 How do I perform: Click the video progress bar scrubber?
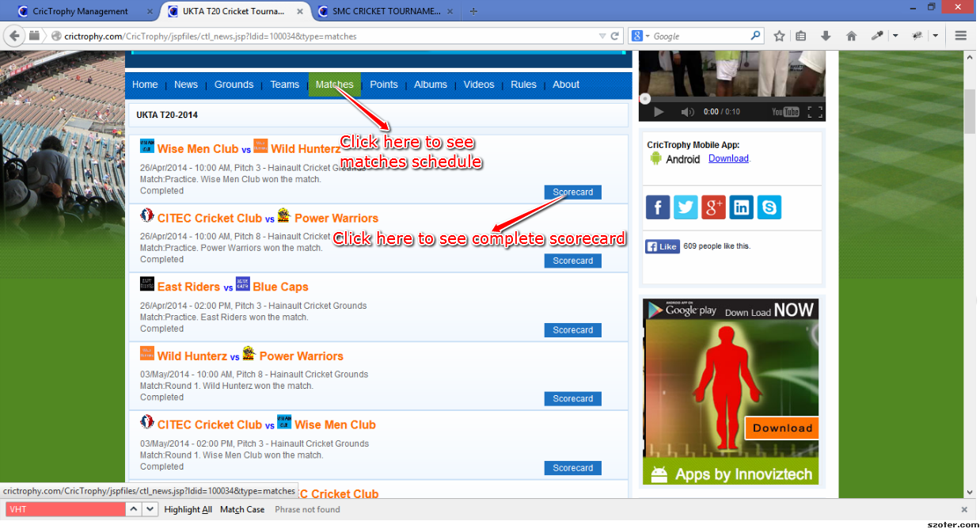tap(645, 99)
